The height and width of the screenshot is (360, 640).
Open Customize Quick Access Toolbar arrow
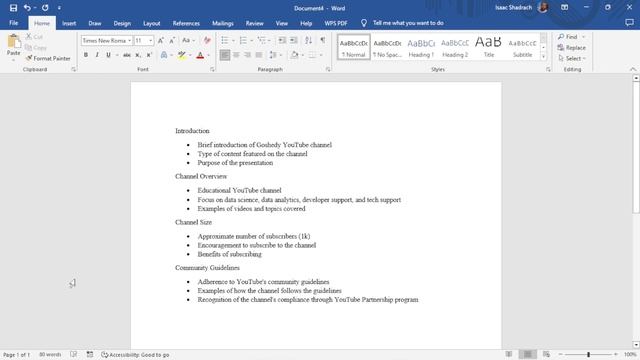[x=59, y=8]
